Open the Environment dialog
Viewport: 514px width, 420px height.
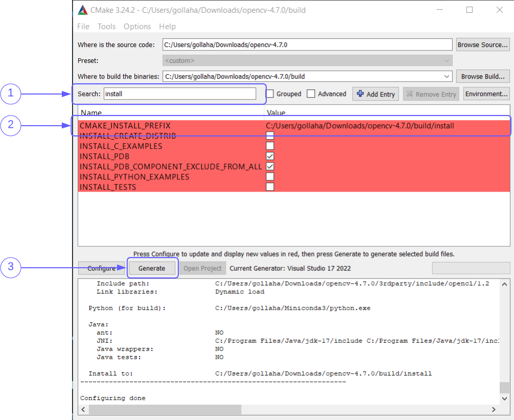point(486,94)
